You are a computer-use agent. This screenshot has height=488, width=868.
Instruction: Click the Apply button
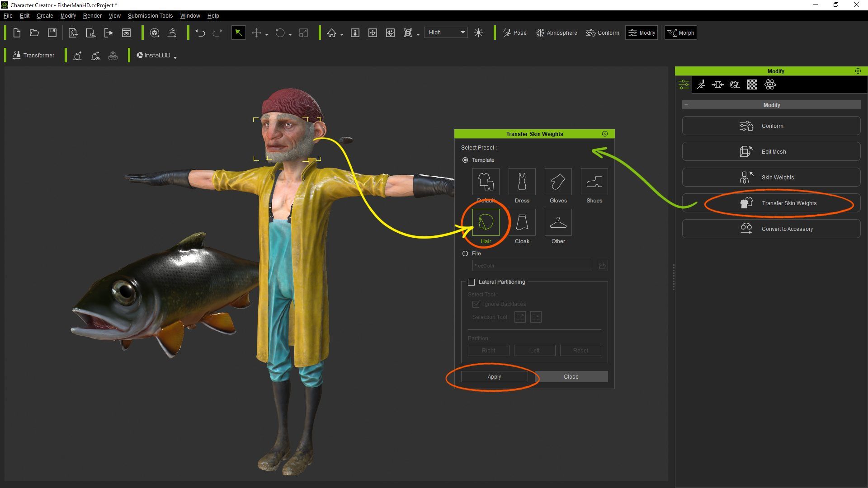pos(494,376)
